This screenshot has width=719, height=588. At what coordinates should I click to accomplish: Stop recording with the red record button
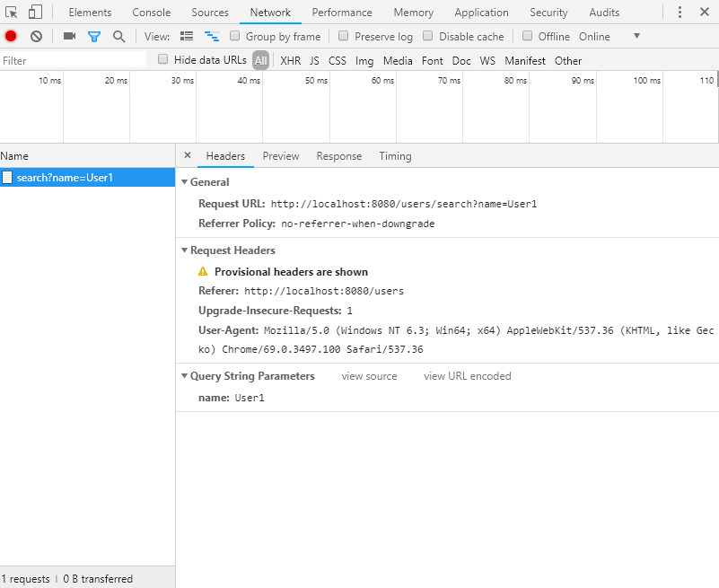click(x=11, y=36)
